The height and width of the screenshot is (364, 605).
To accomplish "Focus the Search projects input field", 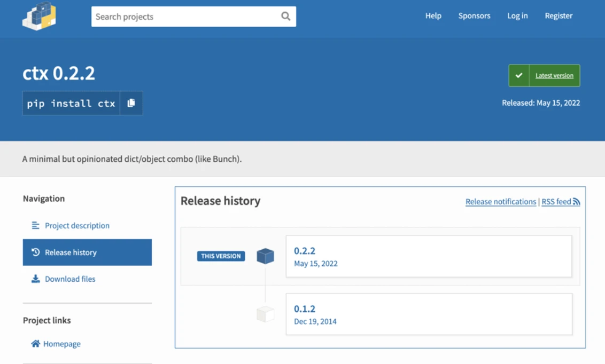I will click(x=184, y=17).
